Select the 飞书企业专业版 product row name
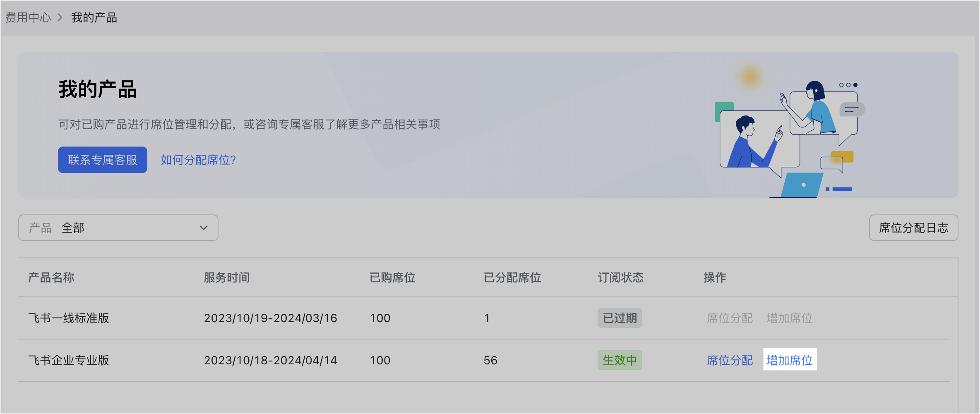 pyautogui.click(x=69, y=360)
